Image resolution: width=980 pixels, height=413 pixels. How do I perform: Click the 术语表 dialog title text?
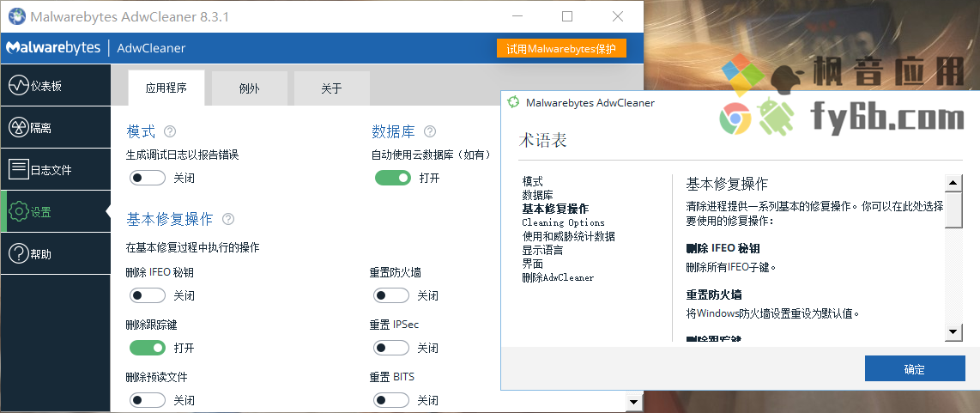pos(542,140)
